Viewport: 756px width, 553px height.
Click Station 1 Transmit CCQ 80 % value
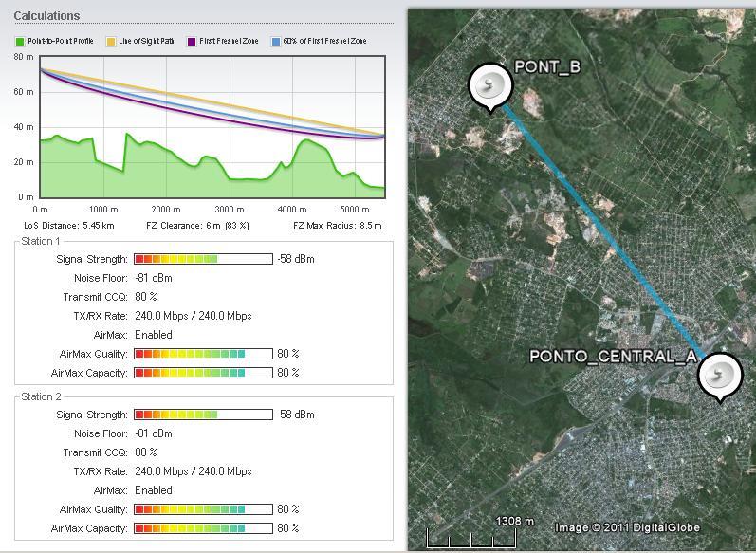[x=146, y=297]
